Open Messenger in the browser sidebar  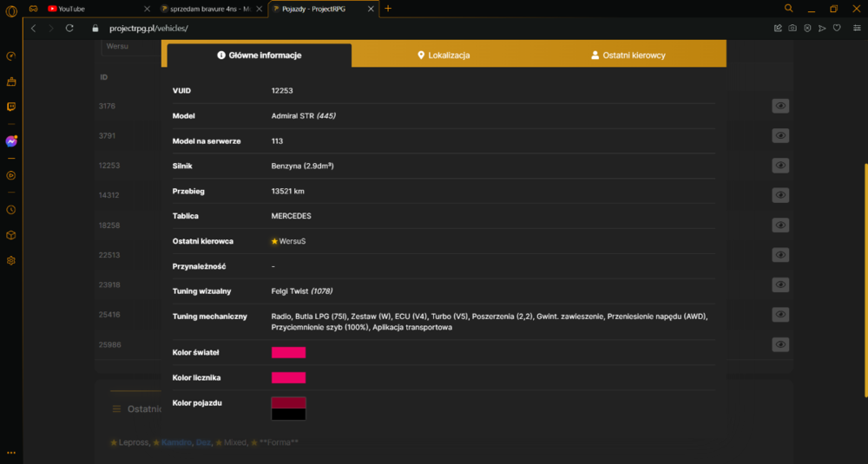click(11, 141)
